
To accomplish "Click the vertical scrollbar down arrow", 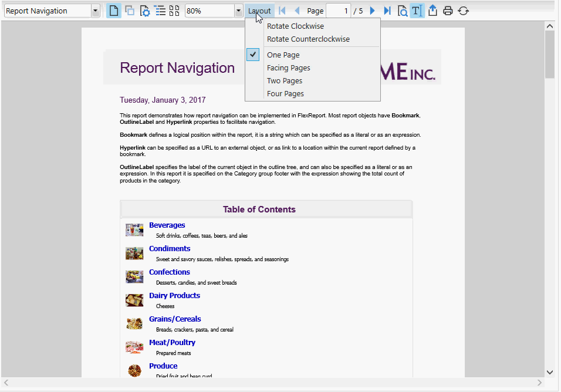I will (x=550, y=372).
